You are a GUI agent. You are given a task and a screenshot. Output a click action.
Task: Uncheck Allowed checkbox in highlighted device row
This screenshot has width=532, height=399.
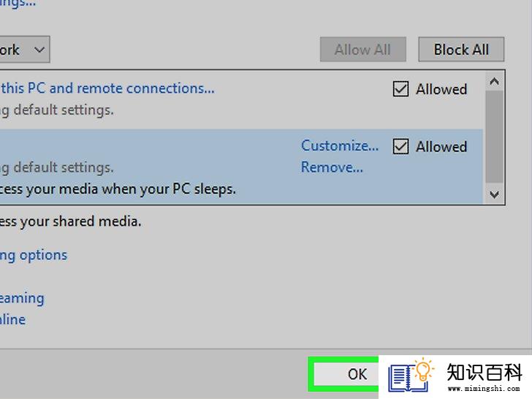[x=400, y=147]
